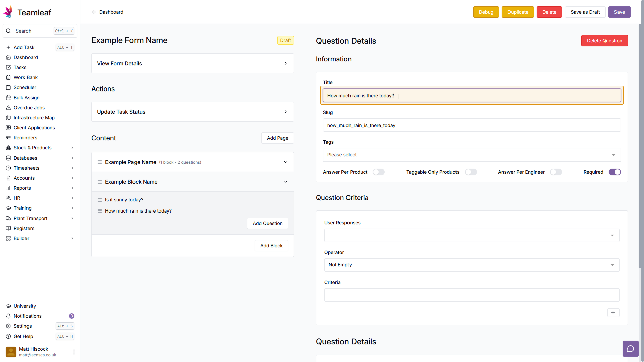Open the Tags dropdown
644x362 pixels.
pyautogui.click(x=471, y=155)
